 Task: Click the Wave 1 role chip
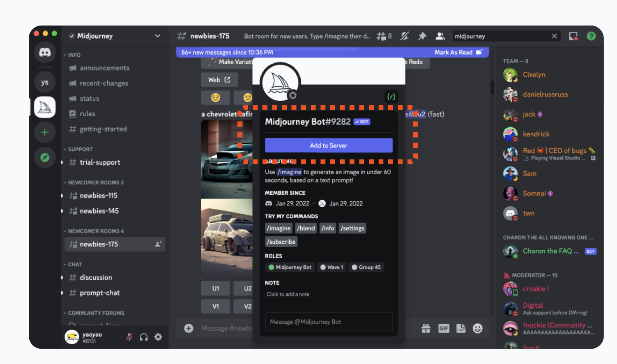332,267
